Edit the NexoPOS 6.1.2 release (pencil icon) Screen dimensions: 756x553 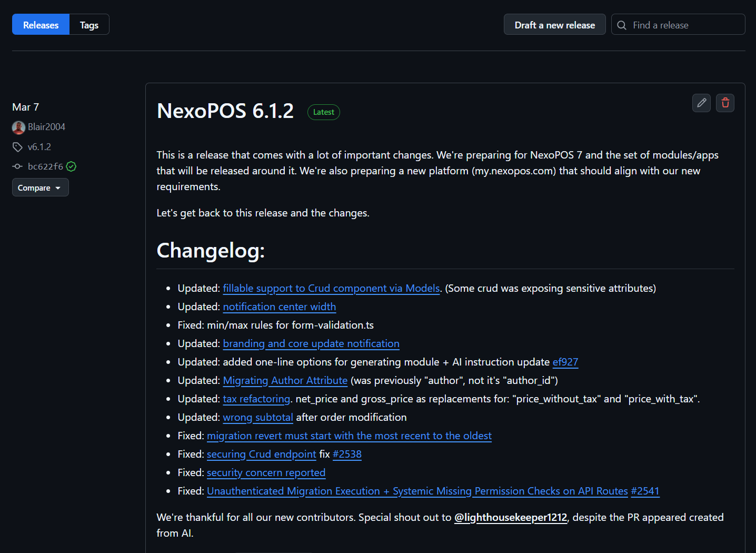[701, 103]
